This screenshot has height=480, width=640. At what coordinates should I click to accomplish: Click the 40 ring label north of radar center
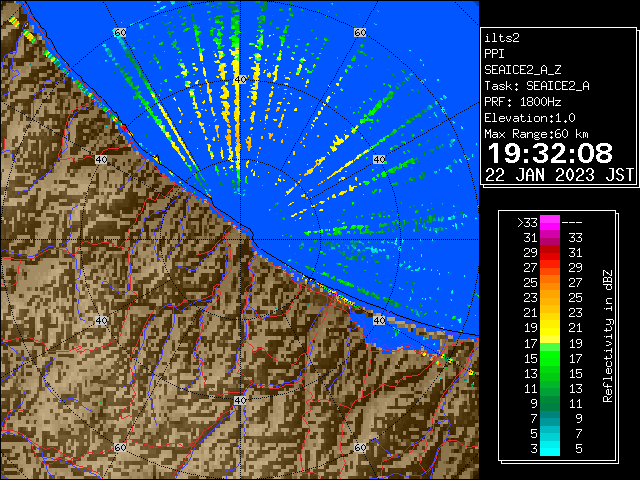pos(240,80)
